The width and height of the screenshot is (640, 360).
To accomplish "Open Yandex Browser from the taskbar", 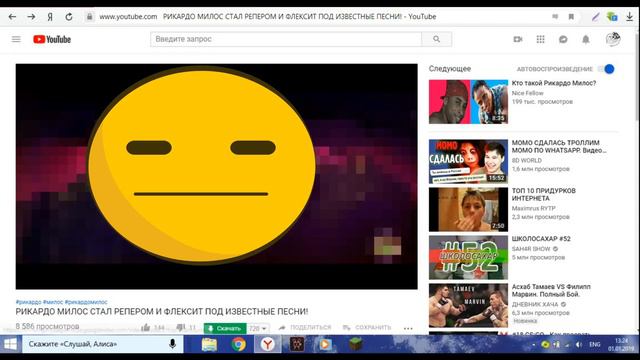I will click(x=267, y=344).
